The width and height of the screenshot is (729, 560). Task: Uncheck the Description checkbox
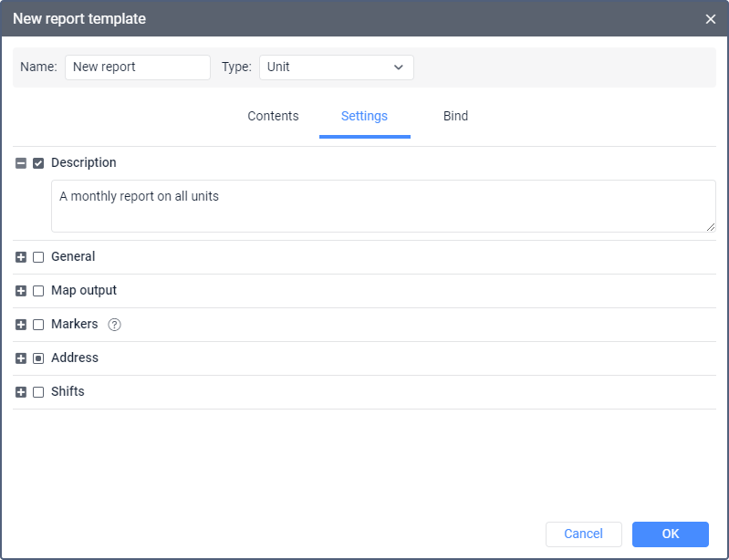[x=38, y=163]
